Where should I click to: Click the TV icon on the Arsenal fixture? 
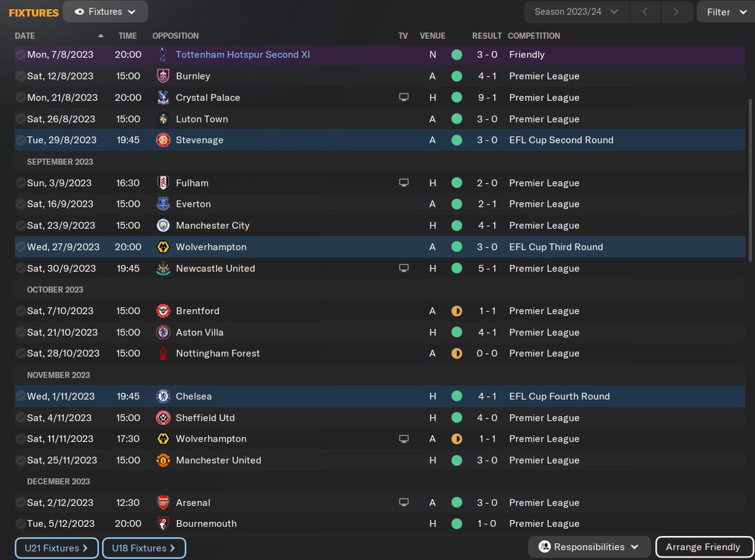point(403,503)
